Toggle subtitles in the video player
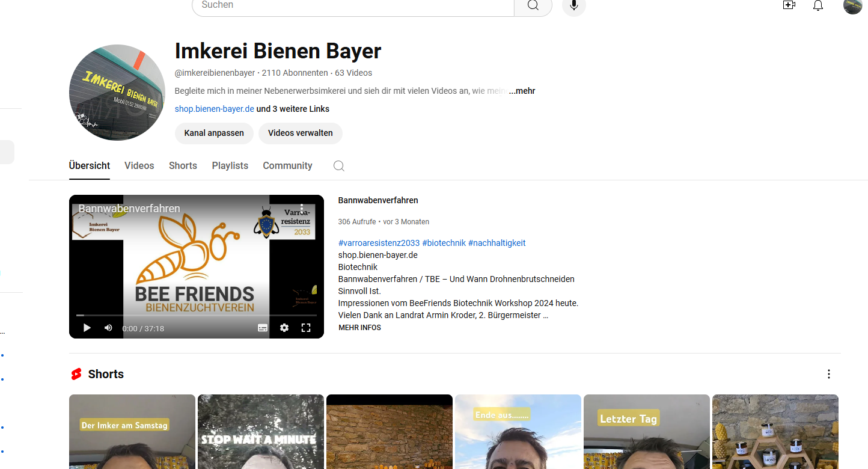 263,328
